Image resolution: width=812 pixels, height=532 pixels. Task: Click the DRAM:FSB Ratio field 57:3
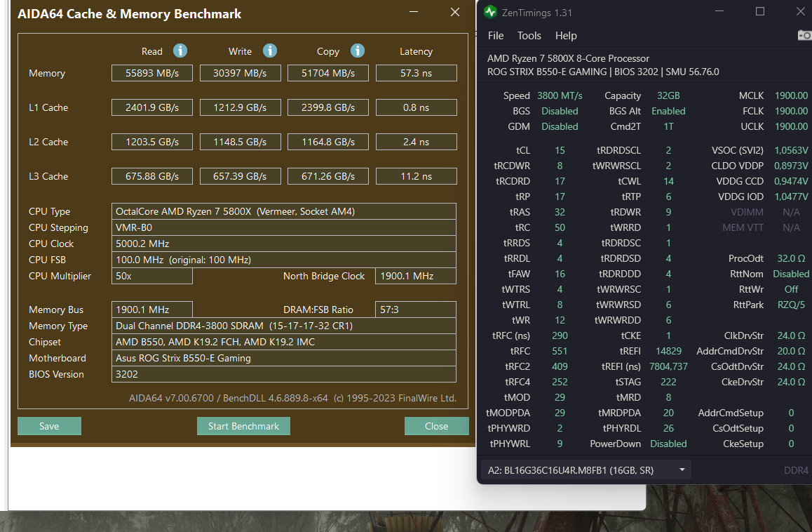416,310
